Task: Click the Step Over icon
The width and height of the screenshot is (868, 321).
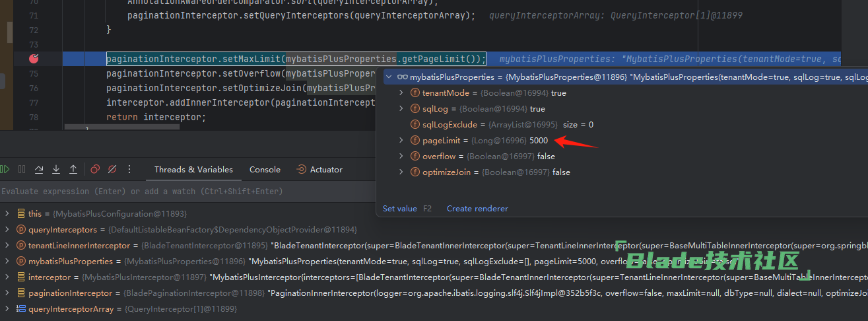Action: pos(39,170)
